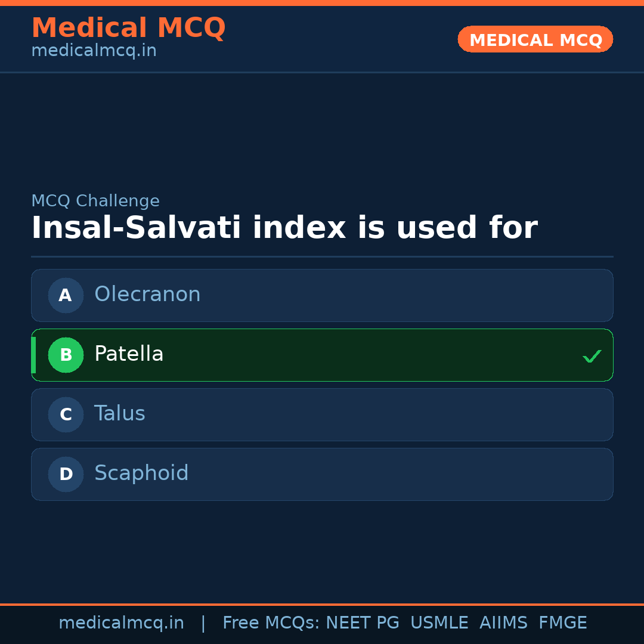This screenshot has height=644, width=644.
Task: Click the Insal-Salvati question heading
Action: tap(284, 228)
